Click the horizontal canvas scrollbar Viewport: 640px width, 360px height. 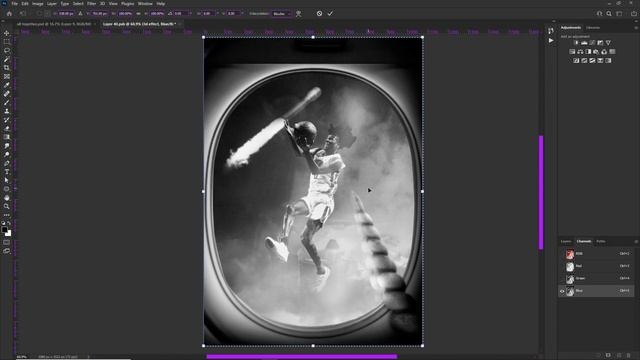[x=302, y=356]
